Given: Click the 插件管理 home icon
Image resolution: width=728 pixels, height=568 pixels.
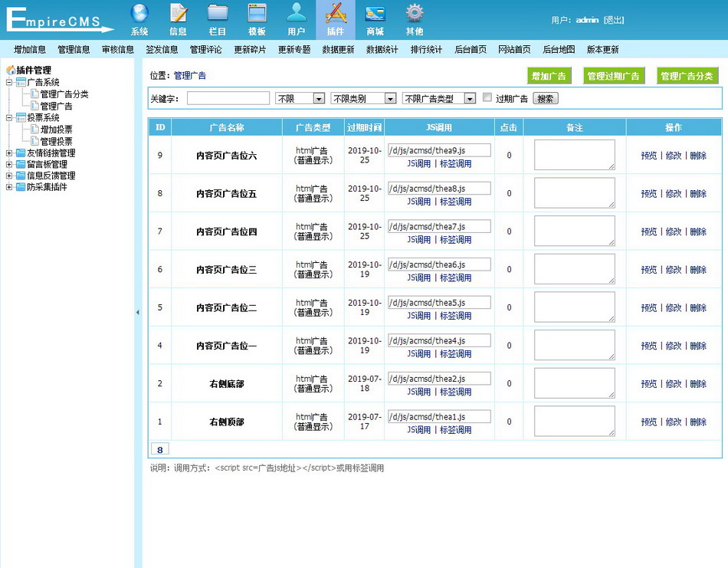Looking at the screenshot, I should [x=10, y=70].
